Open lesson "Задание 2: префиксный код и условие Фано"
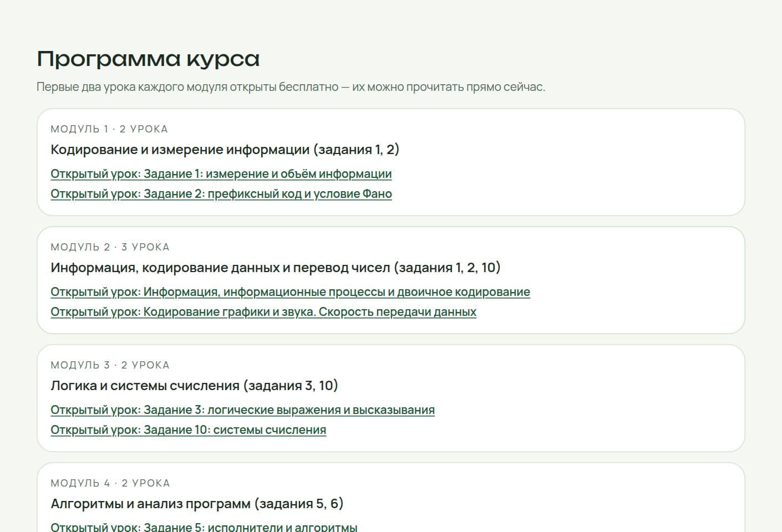Image resolution: width=782 pixels, height=532 pixels. 221,194
